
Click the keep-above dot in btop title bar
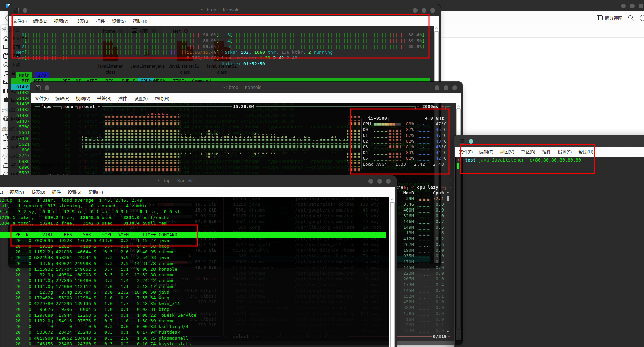47,88
